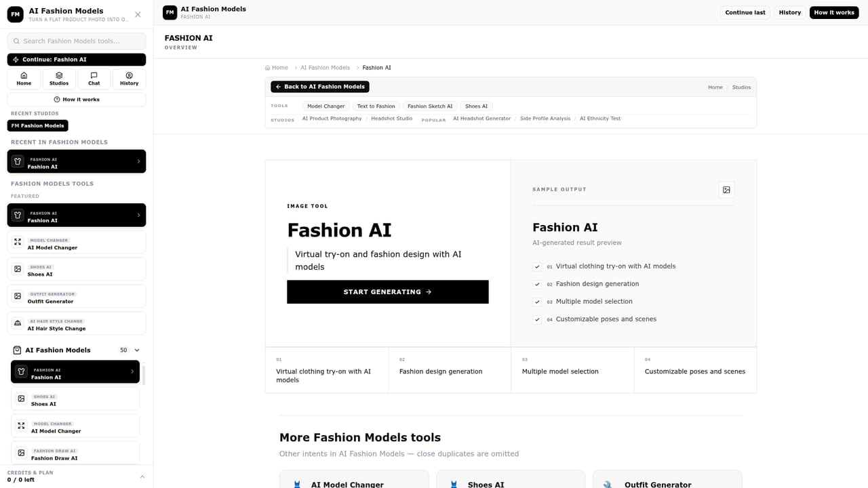
Task: Open AI Fashion Models in the breadcrumb
Action: click(325, 68)
